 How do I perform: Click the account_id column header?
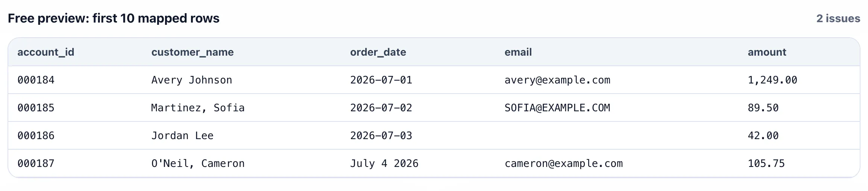[46, 52]
